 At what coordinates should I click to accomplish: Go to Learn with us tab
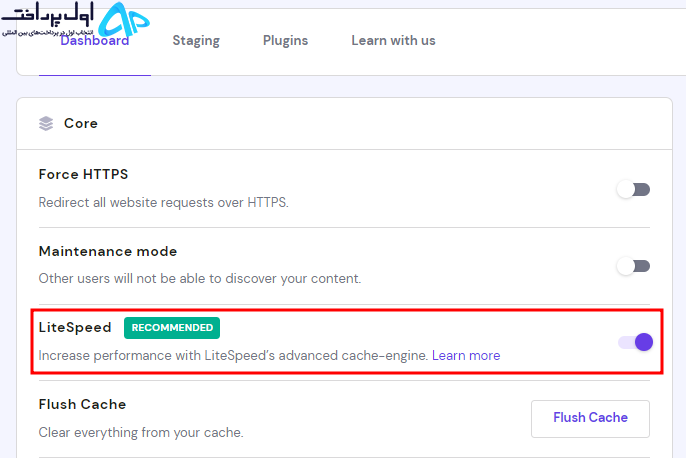click(393, 41)
